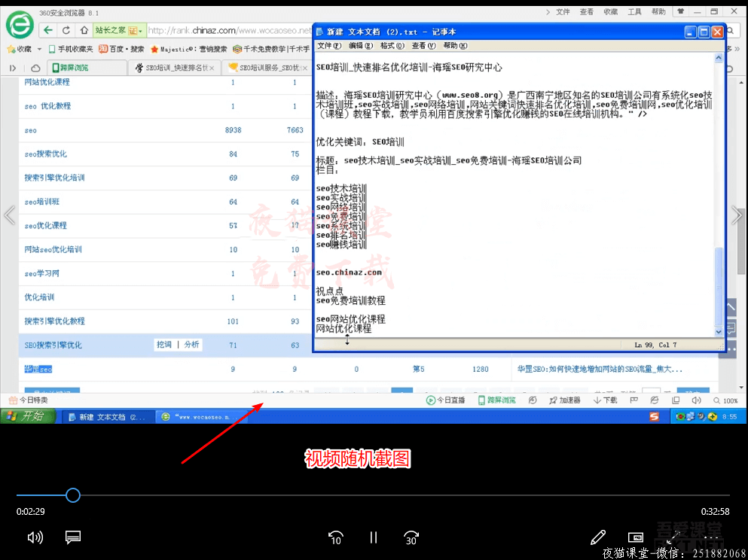Click the seo搜索优化 keyword row
The width and height of the screenshot is (748, 560).
[x=46, y=154]
